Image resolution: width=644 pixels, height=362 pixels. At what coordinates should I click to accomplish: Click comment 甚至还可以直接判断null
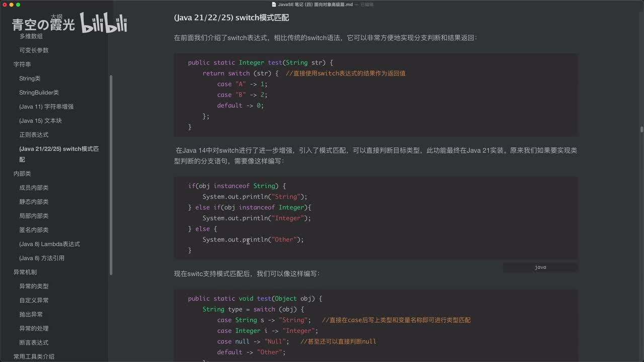click(x=339, y=341)
